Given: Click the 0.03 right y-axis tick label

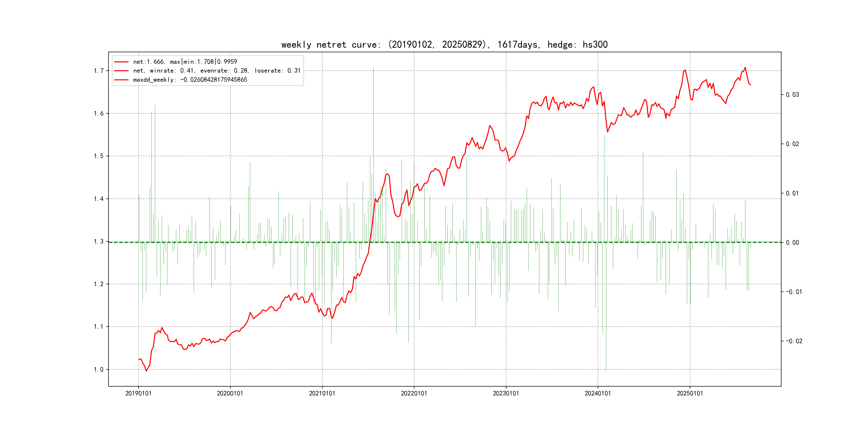Looking at the screenshot, I should [x=792, y=95].
